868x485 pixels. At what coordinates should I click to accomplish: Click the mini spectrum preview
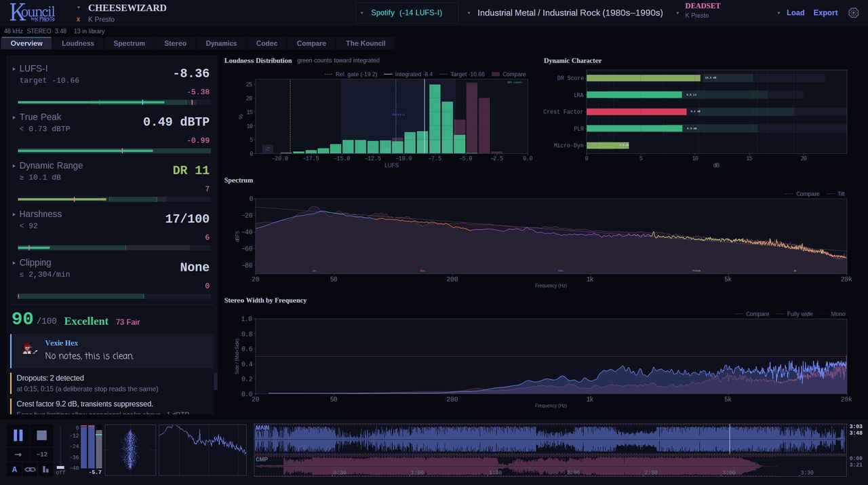pos(203,449)
